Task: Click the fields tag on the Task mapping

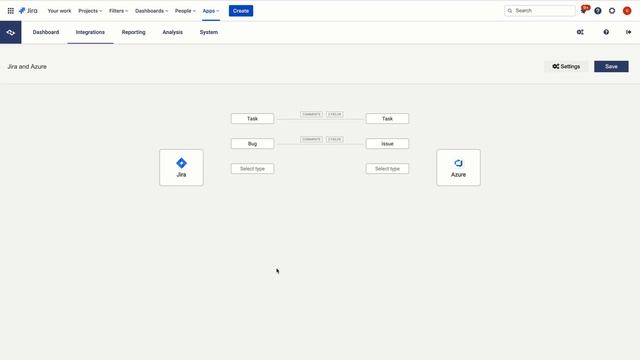Action: coord(335,114)
